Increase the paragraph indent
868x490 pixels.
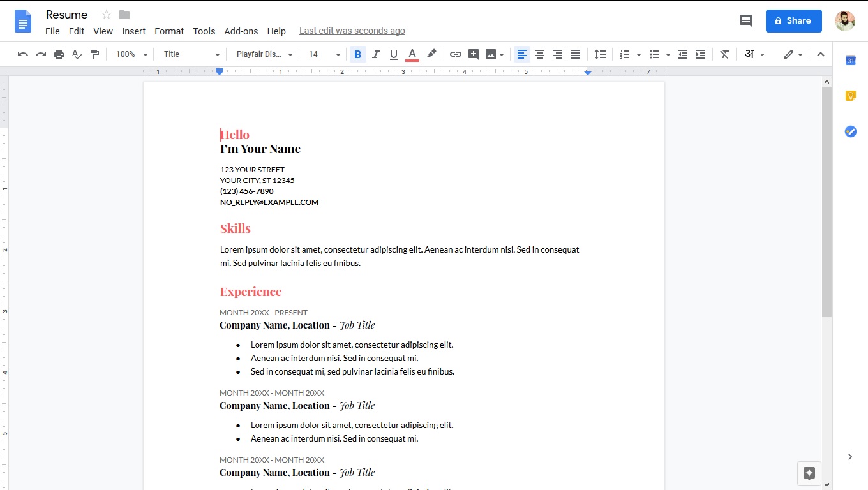(x=701, y=54)
